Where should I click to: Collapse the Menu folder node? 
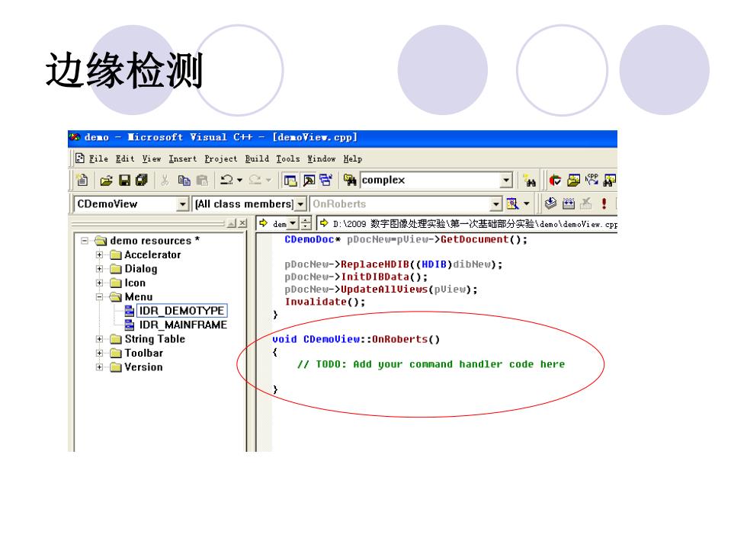pos(99,296)
